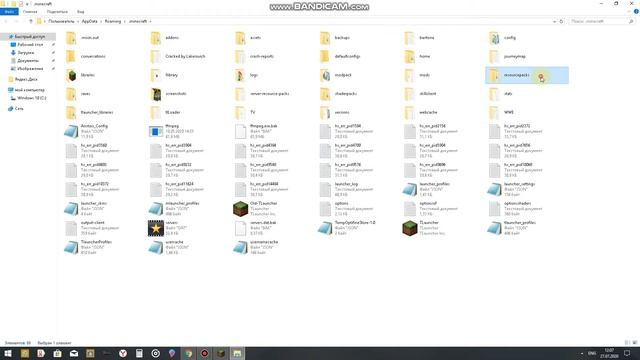
Task: Switch to the Вид ribbon tab
Action: tap(80, 12)
